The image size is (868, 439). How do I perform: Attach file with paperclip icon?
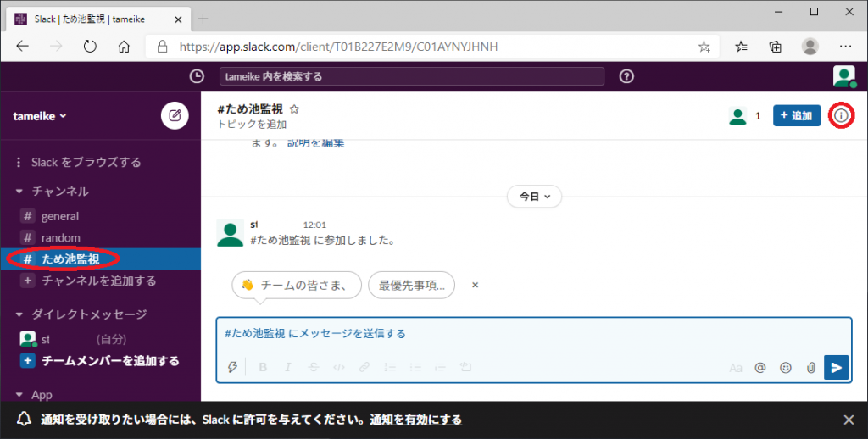(x=810, y=367)
